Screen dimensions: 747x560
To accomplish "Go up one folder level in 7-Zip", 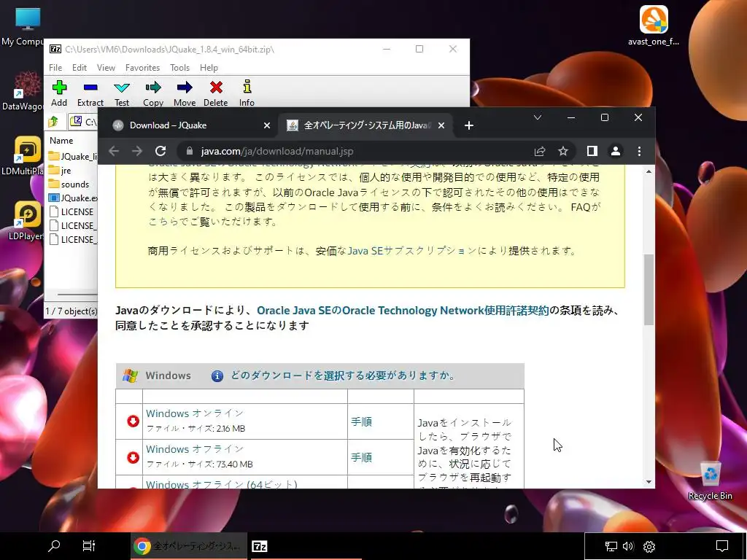I will 53,122.
